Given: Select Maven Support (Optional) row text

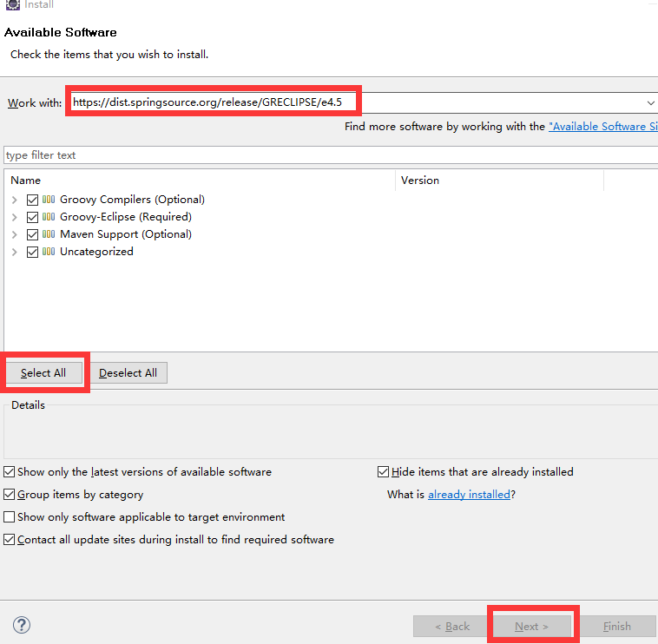Looking at the screenshot, I should (126, 234).
